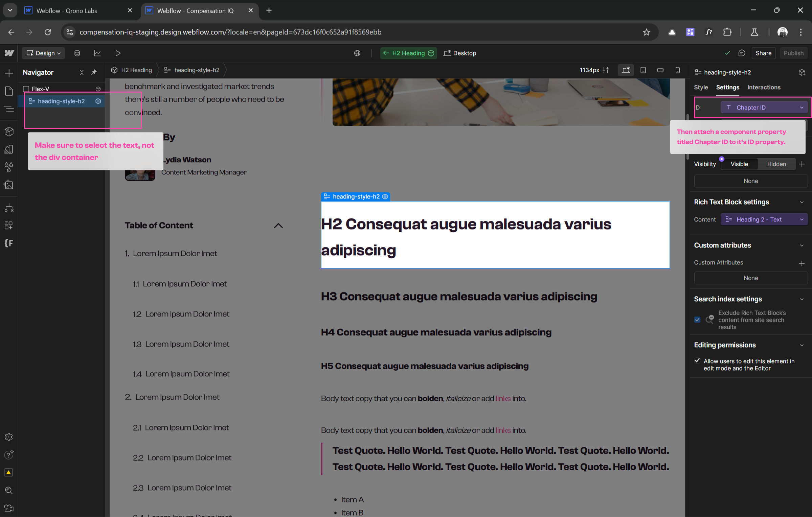Screen dimensions: 812x517
Task: Open the Assets image panel
Action: [x=9, y=185]
